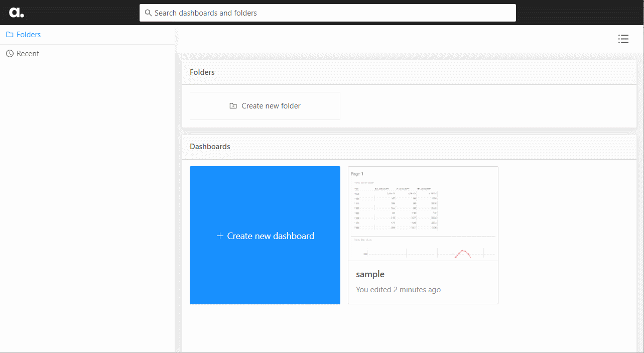Click the pivot table in sample preview

tap(395, 207)
